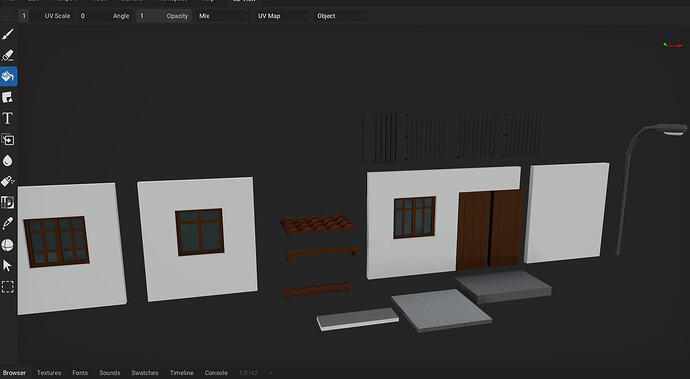Open the Console tab
The height and width of the screenshot is (379, 690).
216,373
